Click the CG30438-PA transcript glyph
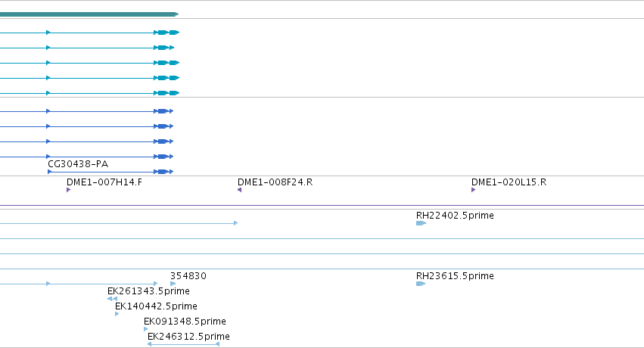Viewport: 644px width, 348px height. [110, 172]
